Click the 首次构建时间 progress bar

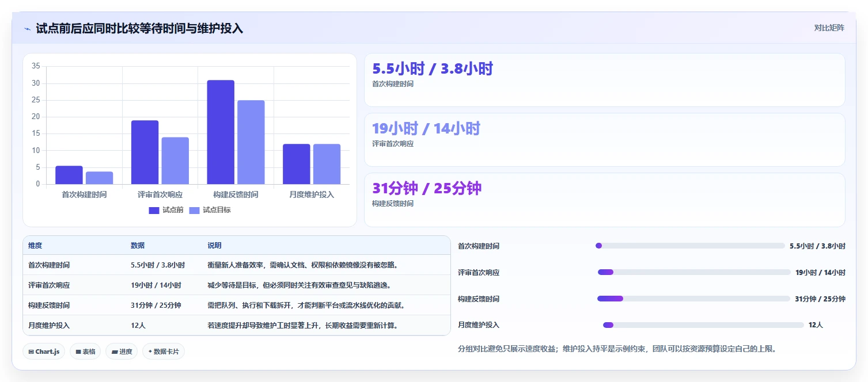pos(690,246)
